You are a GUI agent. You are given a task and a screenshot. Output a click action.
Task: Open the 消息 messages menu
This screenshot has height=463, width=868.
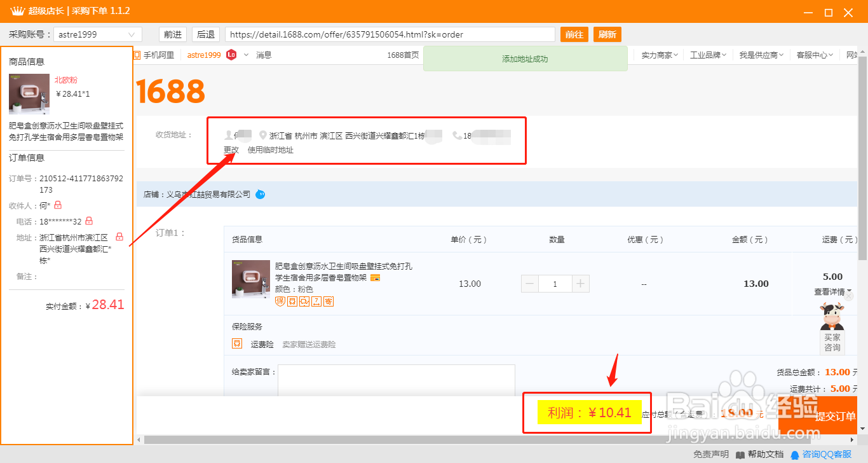click(x=264, y=55)
